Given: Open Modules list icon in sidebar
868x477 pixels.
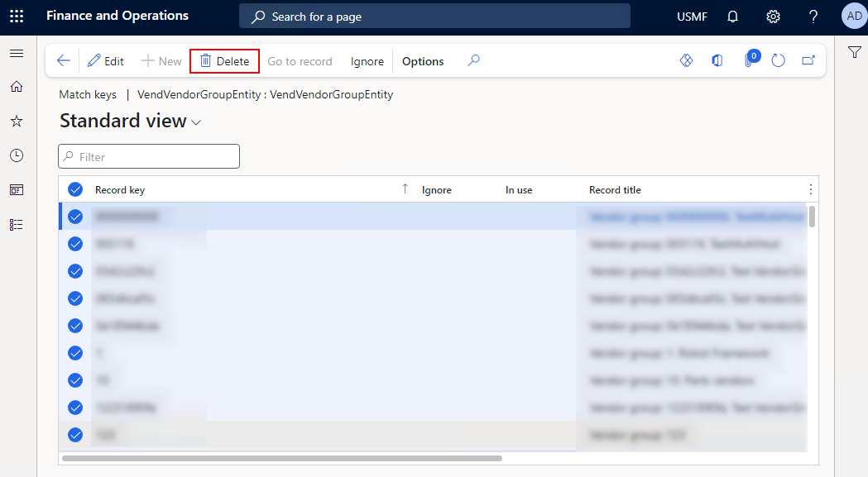Looking at the screenshot, I should [17, 225].
